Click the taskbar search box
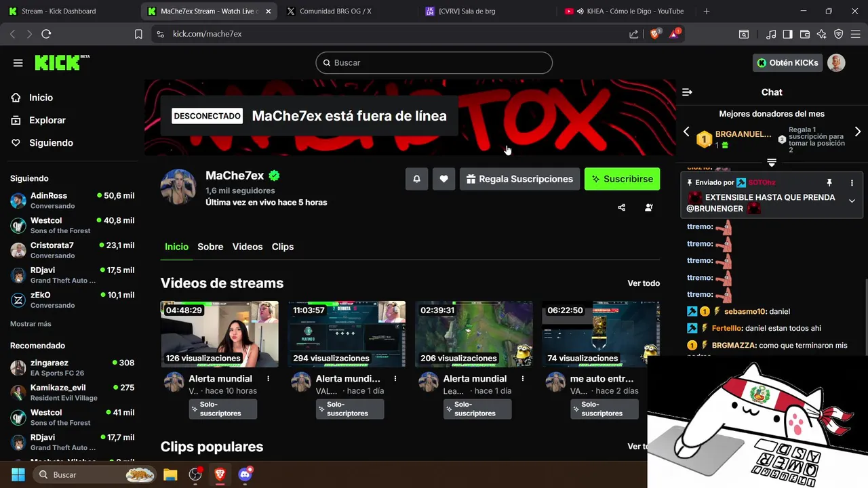The height and width of the screenshot is (488, 868). (95, 474)
